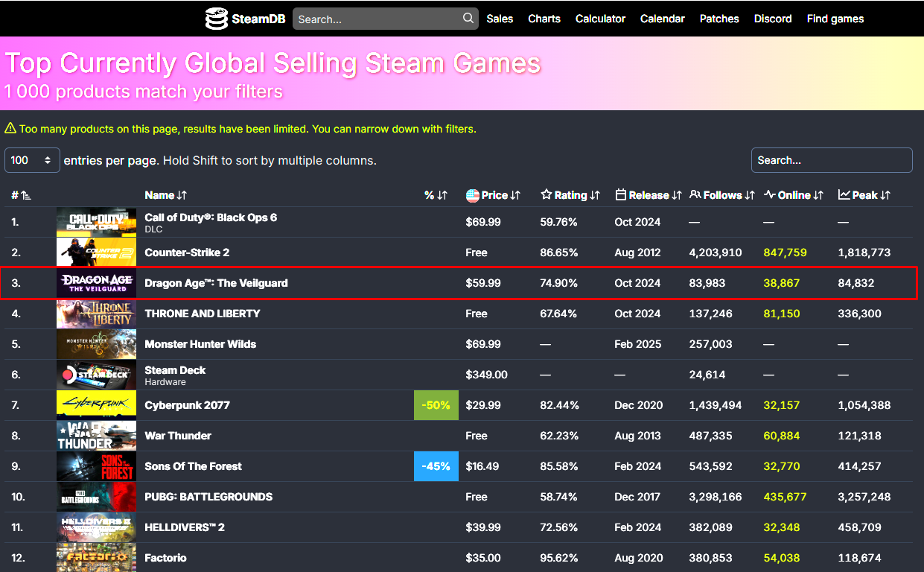Viewport: 924px width, 572px height.
Task: Click the search magnifier icon in top bar
Action: pos(468,18)
